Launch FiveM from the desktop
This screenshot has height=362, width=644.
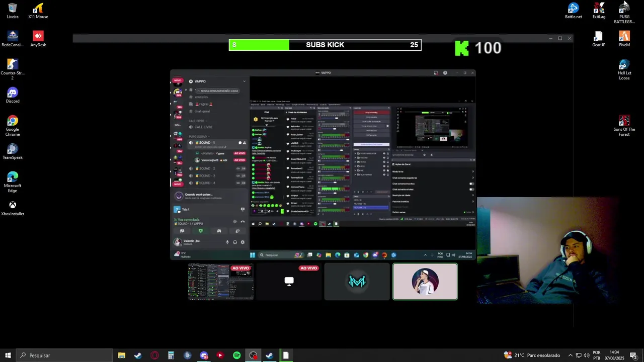pos(624,39)
